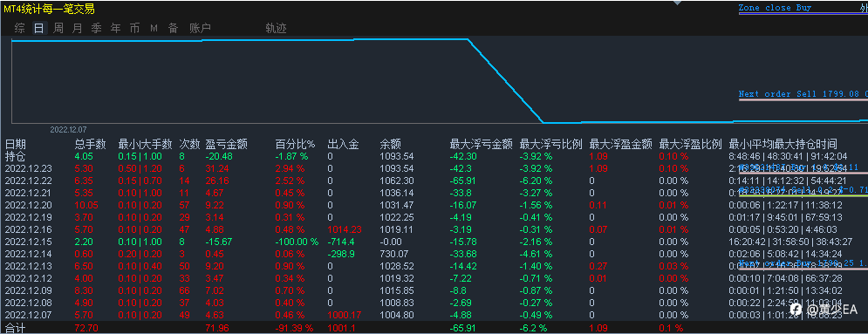The width and height of the screenshot is (868, 334).
Task: Click the 合计 totals row label
Action: click(16, 329)
